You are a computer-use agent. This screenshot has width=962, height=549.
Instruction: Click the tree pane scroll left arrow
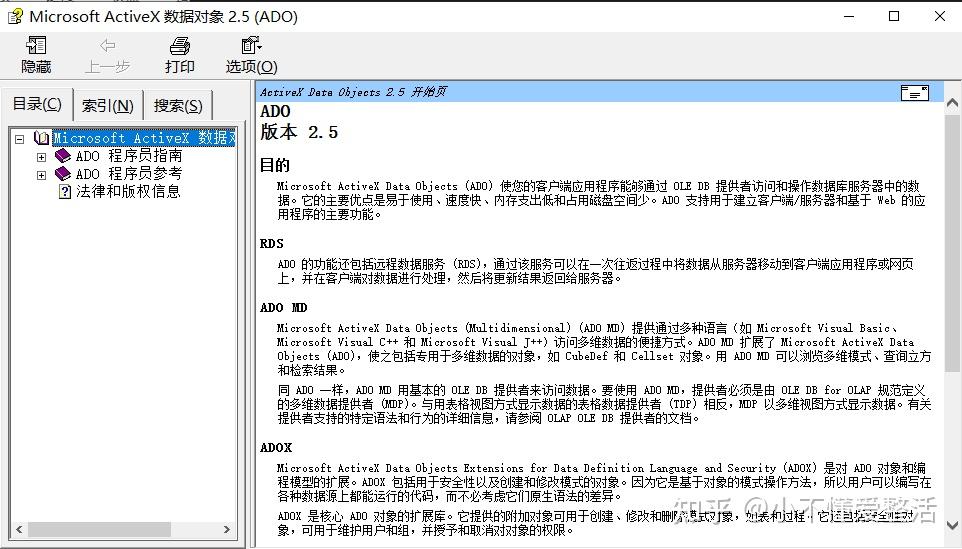coord(19,529)
